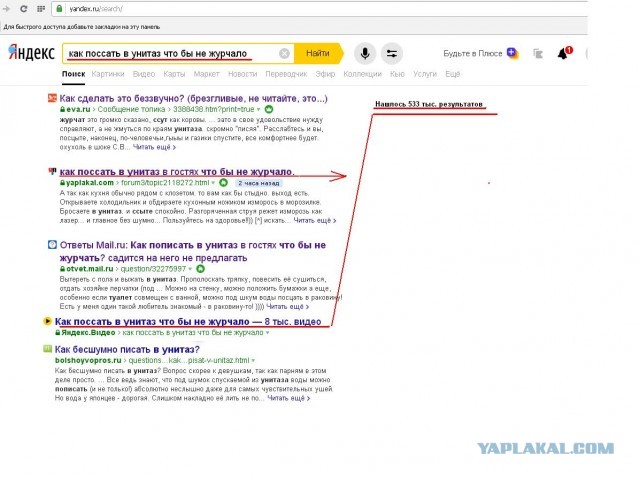Open the Ответы Mail.ru result title
640x478 pixels.
pyautogui.click(x=193, y=251)
